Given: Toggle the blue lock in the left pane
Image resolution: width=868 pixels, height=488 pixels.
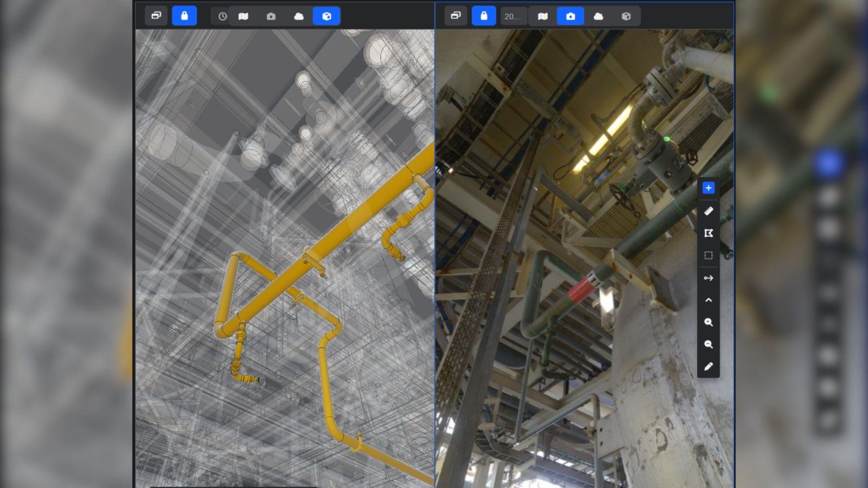Looking at the screenshot, I should [184, 16].
